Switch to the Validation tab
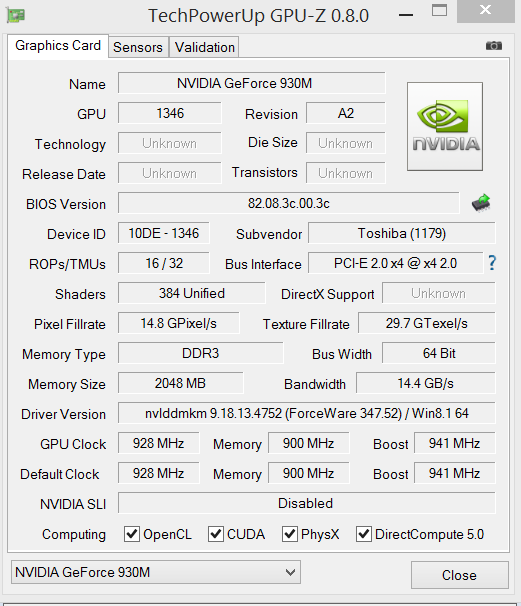 [204, 47]
